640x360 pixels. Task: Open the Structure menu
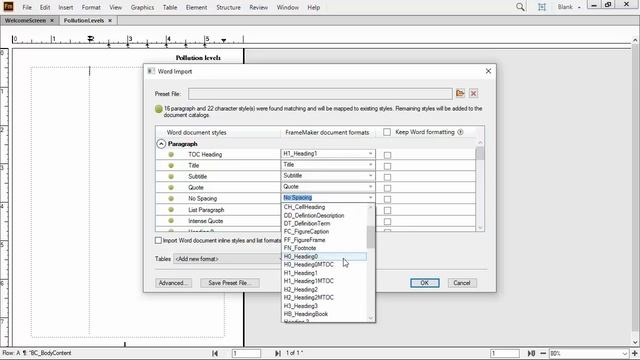[228, 7]
